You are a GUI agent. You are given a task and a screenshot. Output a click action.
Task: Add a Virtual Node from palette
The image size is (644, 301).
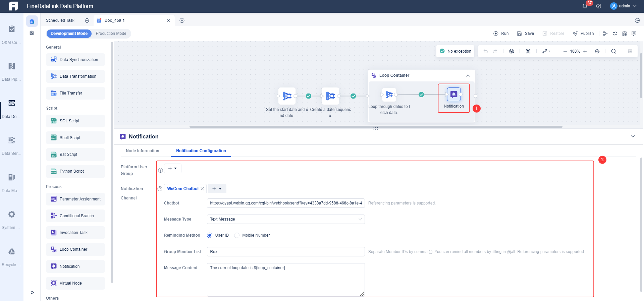tap(75, 283)
